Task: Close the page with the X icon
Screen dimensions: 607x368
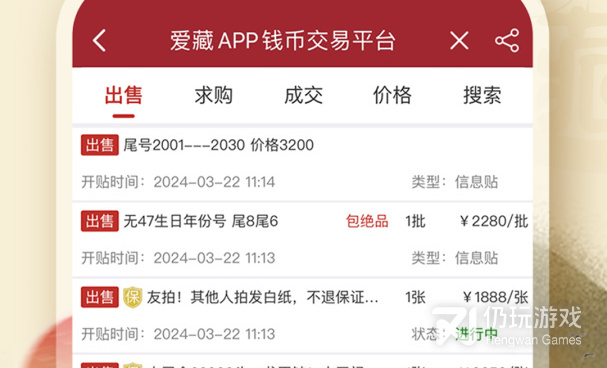Action: coord(459,40)
